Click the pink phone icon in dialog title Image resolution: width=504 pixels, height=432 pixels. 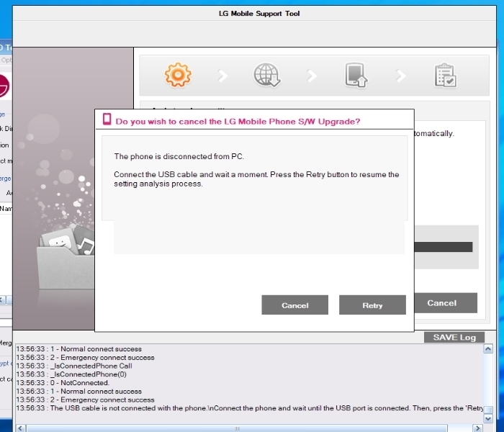[107, 120]
